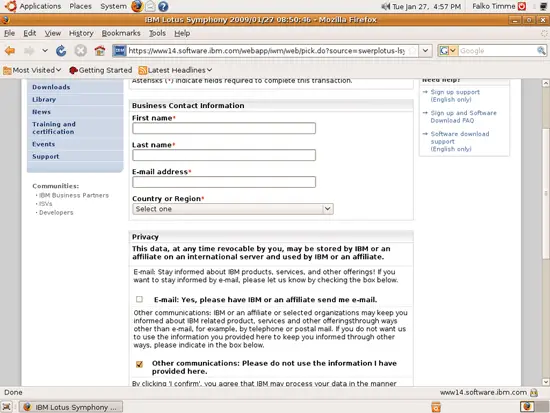Uncheck the Other communications opt-out checkbox

coord(139,364)
